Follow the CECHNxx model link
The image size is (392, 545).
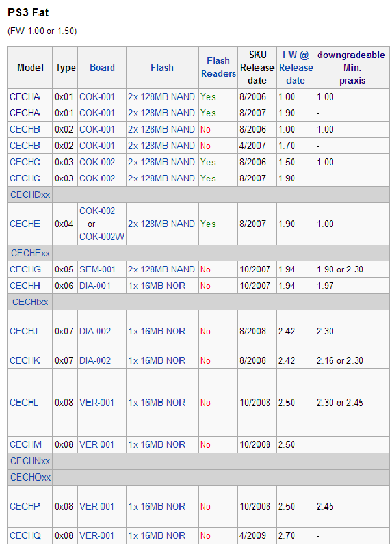pyautogui.click(x=31, y=461)
